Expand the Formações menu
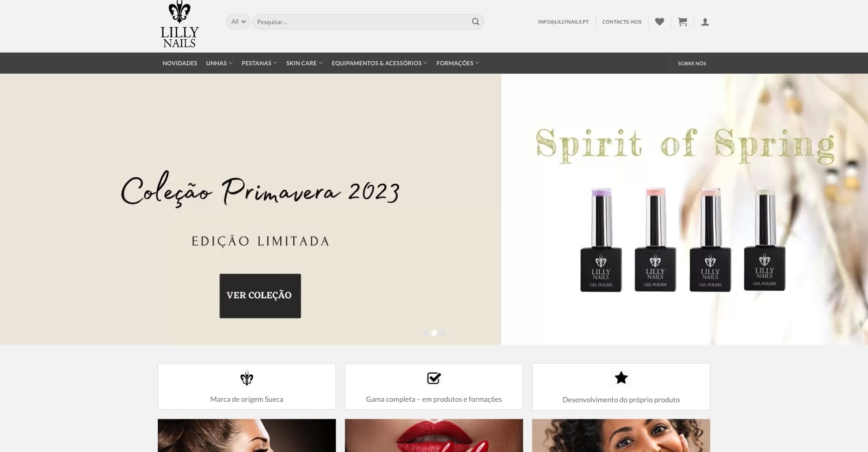This screenshot has height=452, width=868. (458, 63)
